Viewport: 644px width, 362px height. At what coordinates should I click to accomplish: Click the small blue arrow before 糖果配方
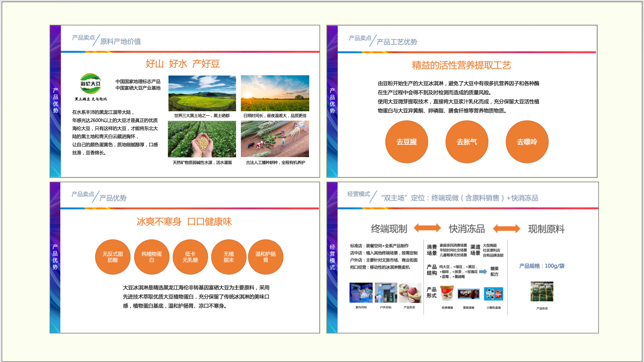click(x=483, y=271)
